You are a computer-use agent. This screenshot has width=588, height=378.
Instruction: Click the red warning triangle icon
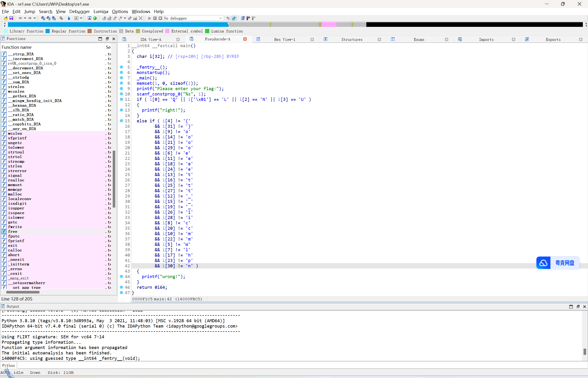click(90, 18)
